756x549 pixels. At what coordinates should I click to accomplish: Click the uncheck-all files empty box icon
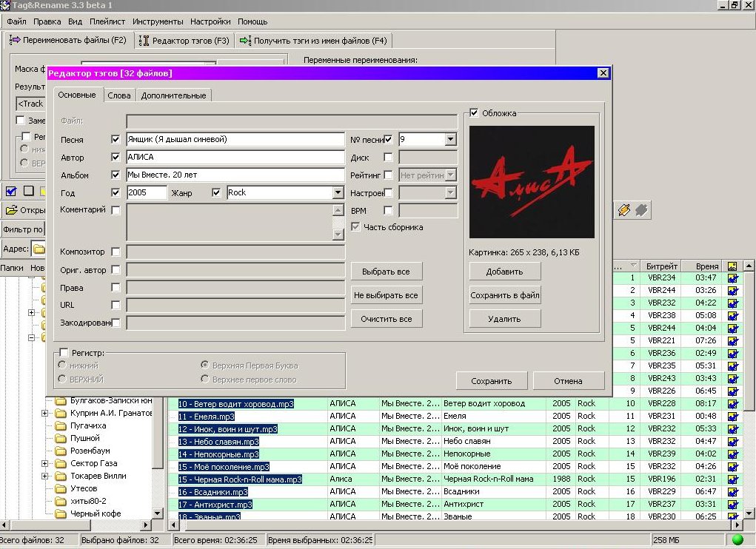coord(28,191)
